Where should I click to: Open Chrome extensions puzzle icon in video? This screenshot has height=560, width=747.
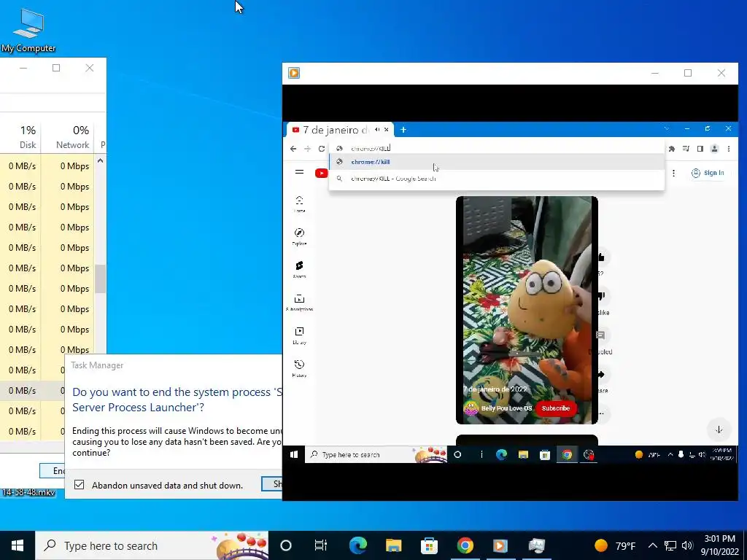[x=672, y=149]
